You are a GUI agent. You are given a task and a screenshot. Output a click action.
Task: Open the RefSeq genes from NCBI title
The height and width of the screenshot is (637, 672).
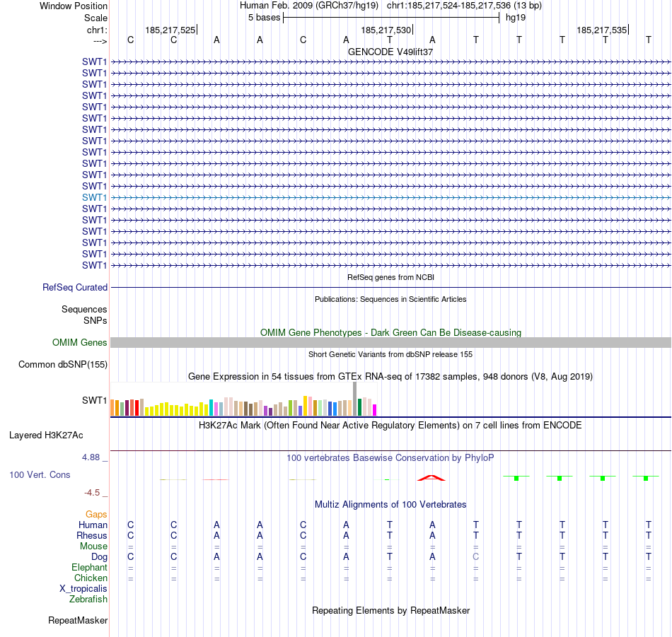pos(390,277)
